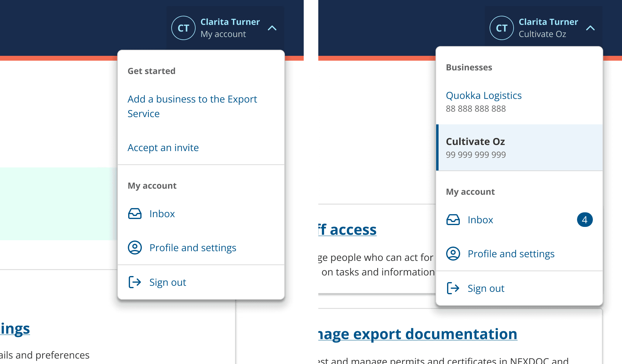The width and height of the screenshot is (622, 364).
Task: Click the Inbox icon in left menu
Action: tap(135, 214)
